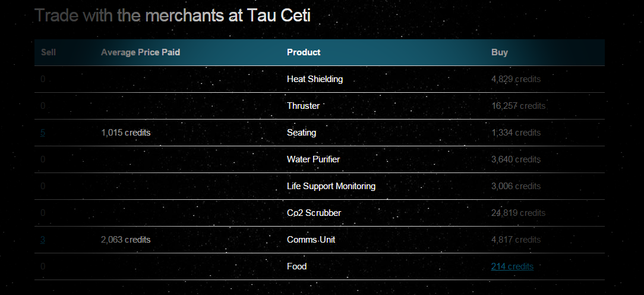Image resolution: width=644 pixels, height=295 pixels.
Task: Click the Product column header
Action: (x=304, y=52)
